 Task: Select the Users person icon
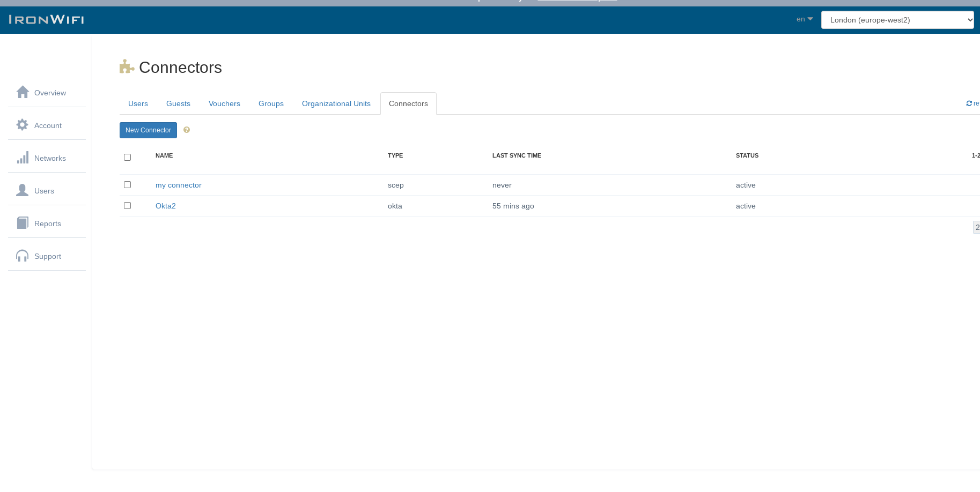(x=22, y=189)
